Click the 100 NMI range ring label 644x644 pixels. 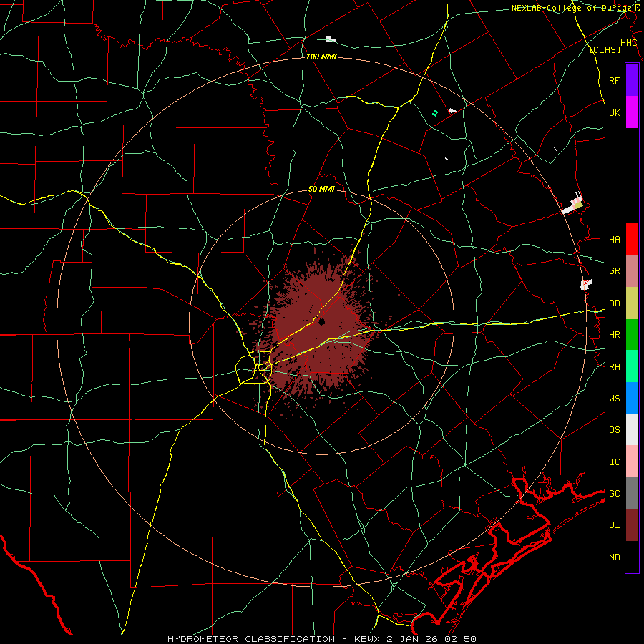(x=321, y=57)
